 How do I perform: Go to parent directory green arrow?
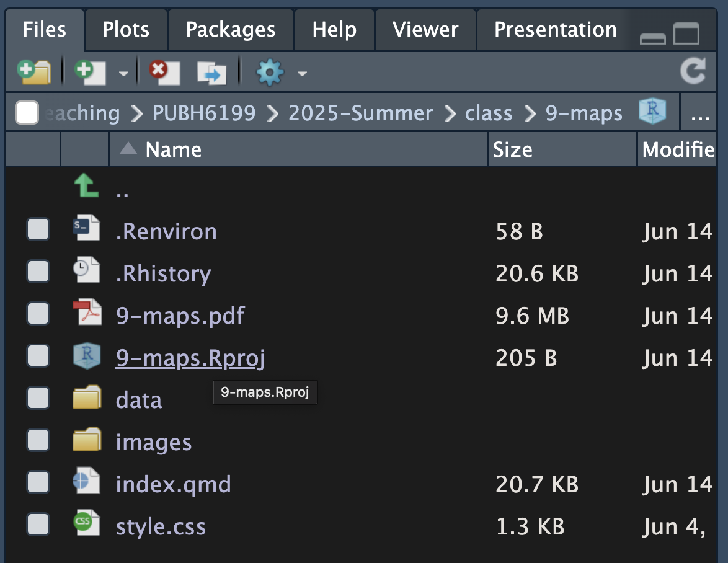86,186
